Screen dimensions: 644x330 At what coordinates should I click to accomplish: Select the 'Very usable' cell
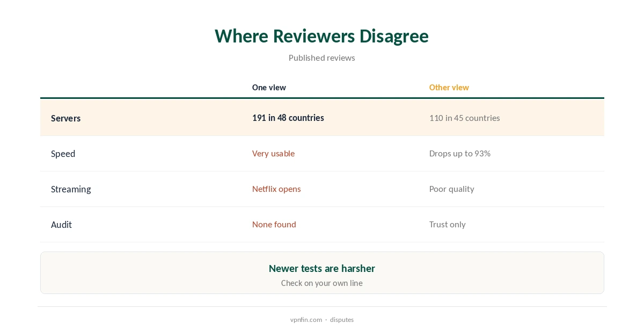click(x=274, y=153)
